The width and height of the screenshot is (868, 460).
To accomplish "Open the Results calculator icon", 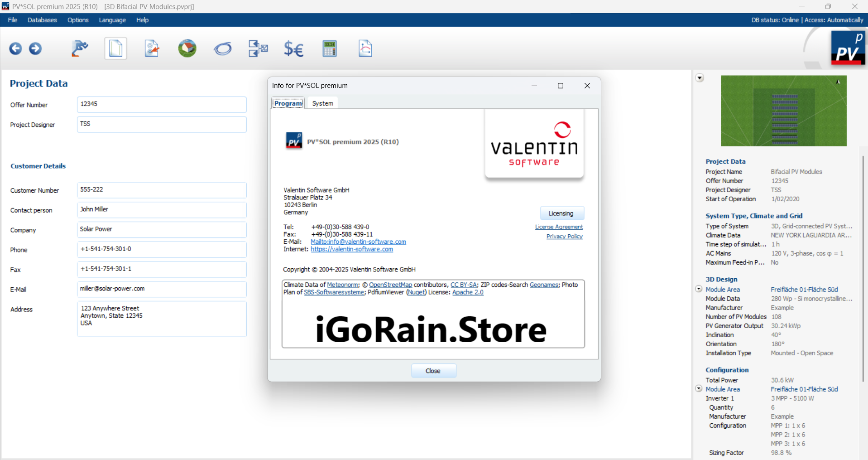I will click(x=330, y=48).
